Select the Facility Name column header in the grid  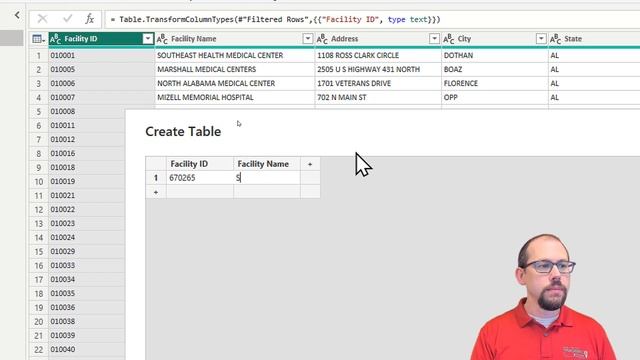(x=235, y=39)
